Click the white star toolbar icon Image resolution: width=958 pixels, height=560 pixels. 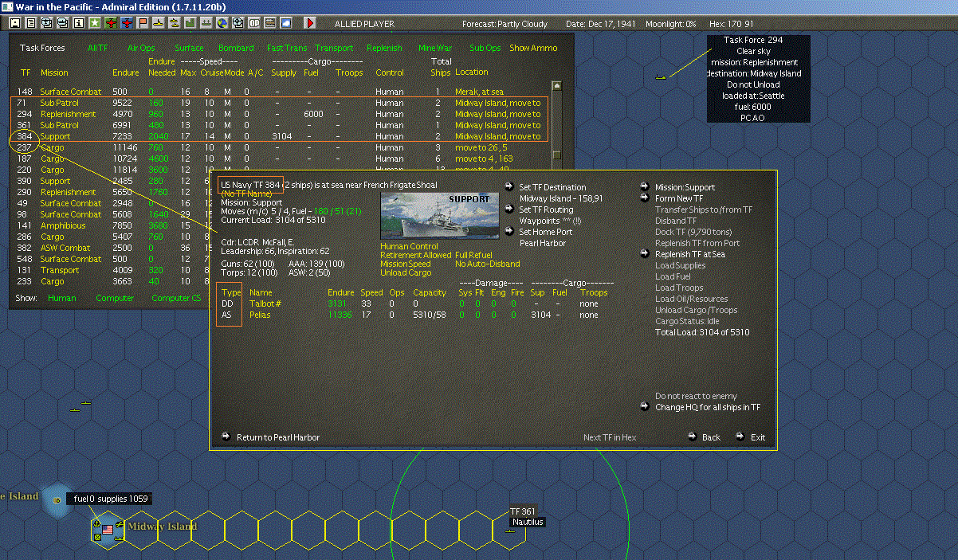click(x=95, y=23)
